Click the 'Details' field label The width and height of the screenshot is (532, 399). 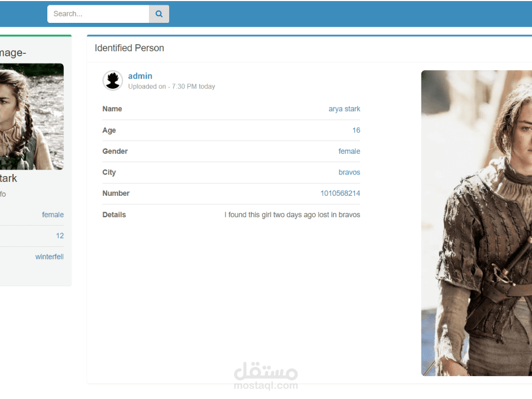[114, 215]
